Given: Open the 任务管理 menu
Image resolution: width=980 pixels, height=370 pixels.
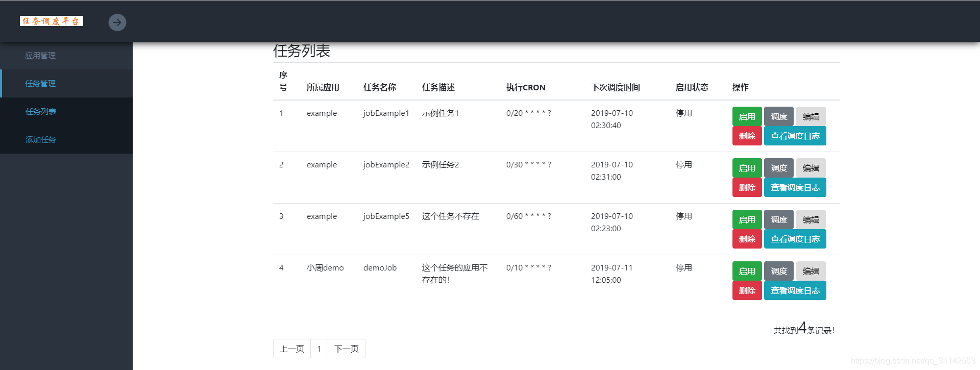Looking at the screenshot, I should tap(66, 83).
